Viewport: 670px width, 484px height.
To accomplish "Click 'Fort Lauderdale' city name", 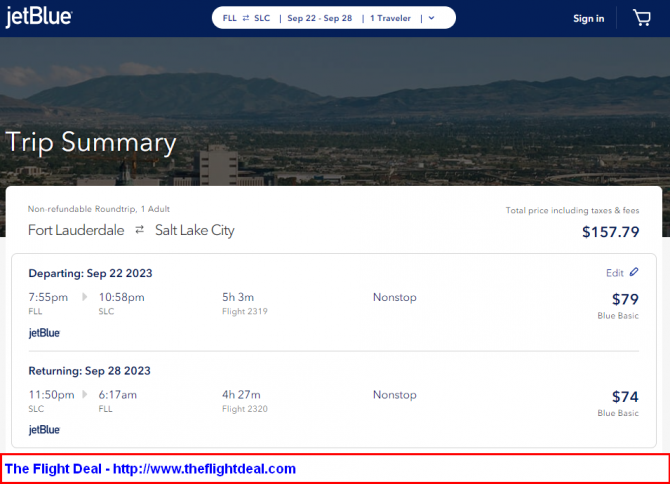I will [x=76, y=230].
